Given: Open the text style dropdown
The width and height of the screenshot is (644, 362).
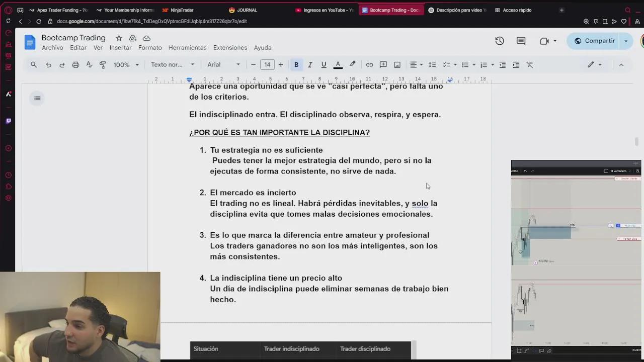Looking at the screenshot, I should [173, 64].
